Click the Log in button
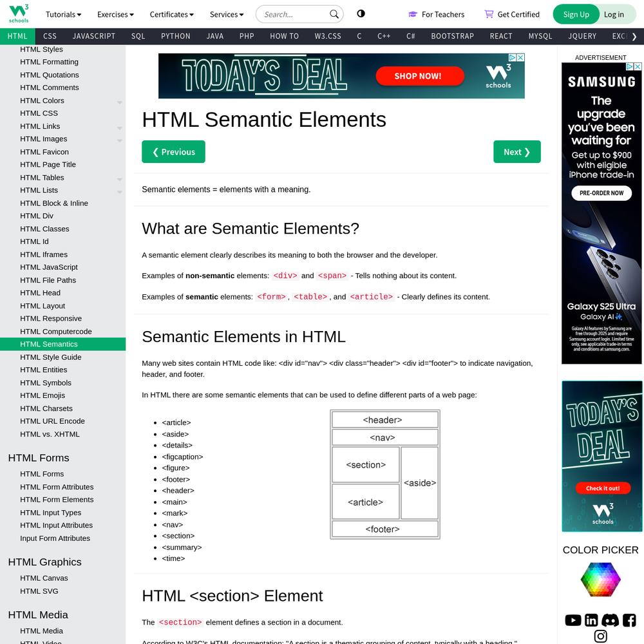The height and width of the screenshot is (644, 644). coord(614,14)
